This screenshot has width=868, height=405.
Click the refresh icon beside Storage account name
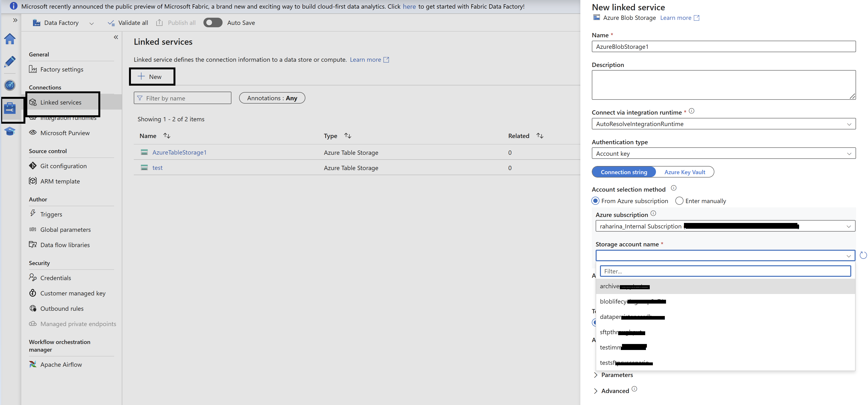863,255
